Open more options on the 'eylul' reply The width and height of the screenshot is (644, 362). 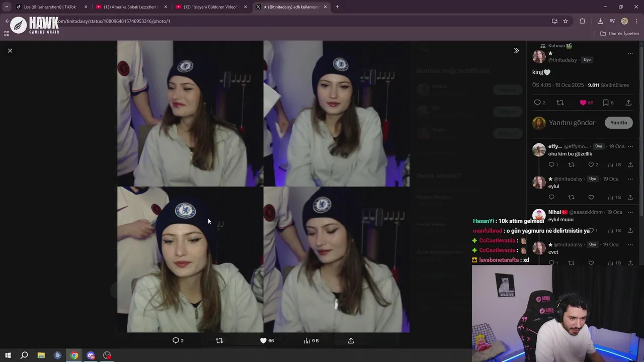[x=630, y=179]
